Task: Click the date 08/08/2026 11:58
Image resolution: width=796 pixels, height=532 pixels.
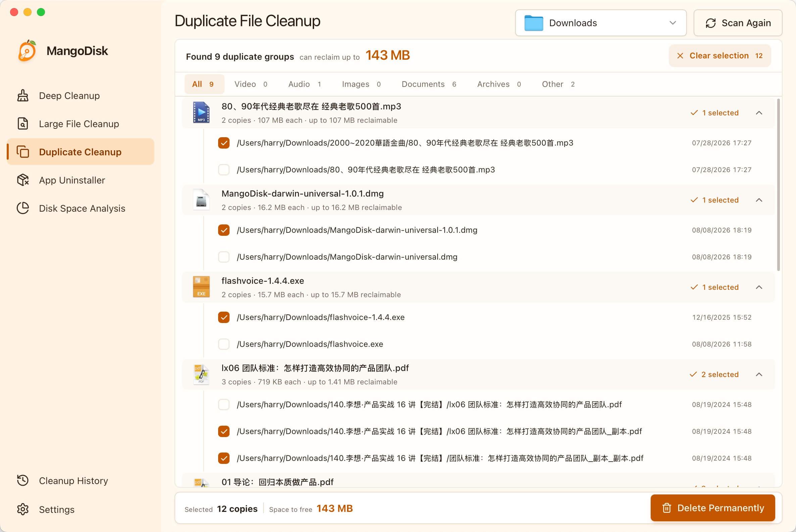Action: [x=722, y=344]
